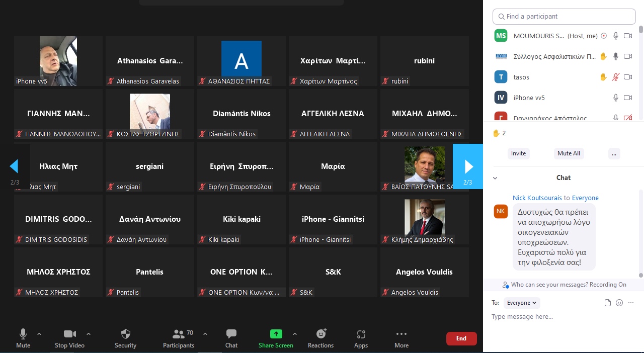644x353 pixels.
Task: Click the Find a participant search field
Action: pyautogui.click(x=564, y=17)
